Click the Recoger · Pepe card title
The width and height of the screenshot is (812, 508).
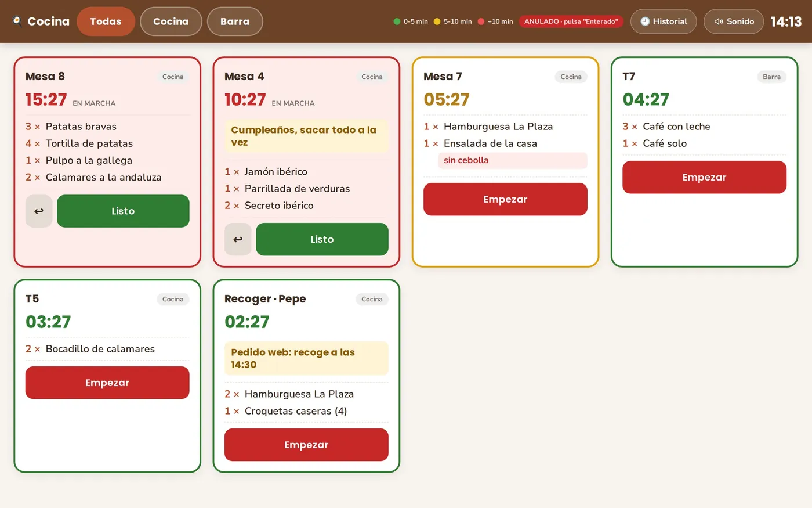tap(265, 299)
